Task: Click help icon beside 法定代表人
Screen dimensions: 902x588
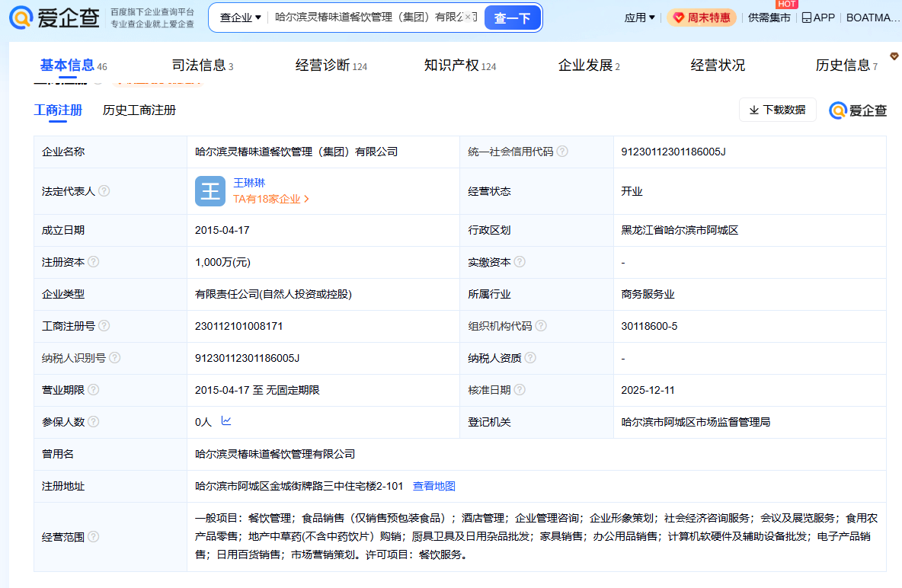Action: (x=104, y=191)
